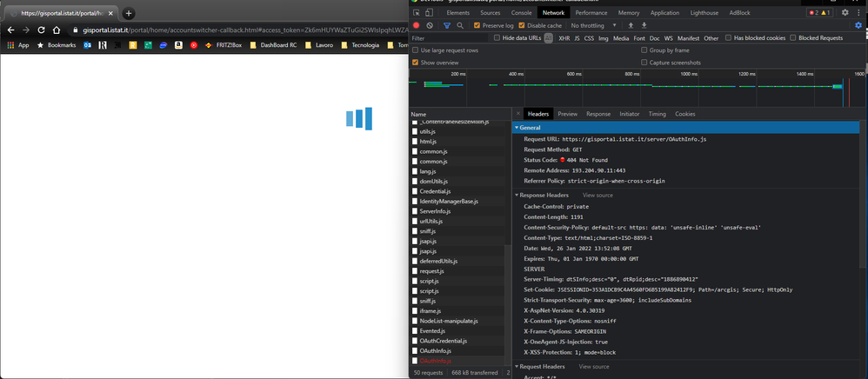
Task: Close the gisportal browser tab
Action: point(110,13)
